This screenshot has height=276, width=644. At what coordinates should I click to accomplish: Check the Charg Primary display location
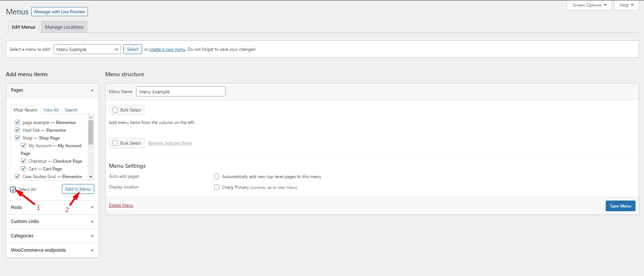point(217,187)
